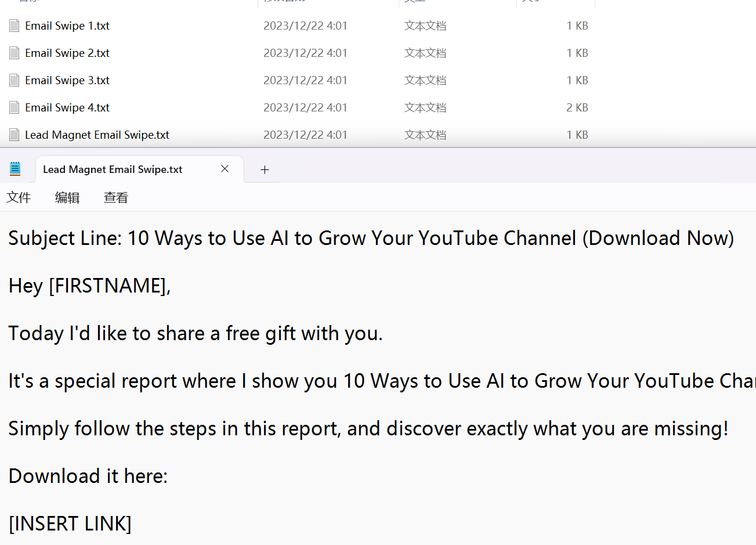Select the Email Swipe 1.txt file name

pos(67,26)
